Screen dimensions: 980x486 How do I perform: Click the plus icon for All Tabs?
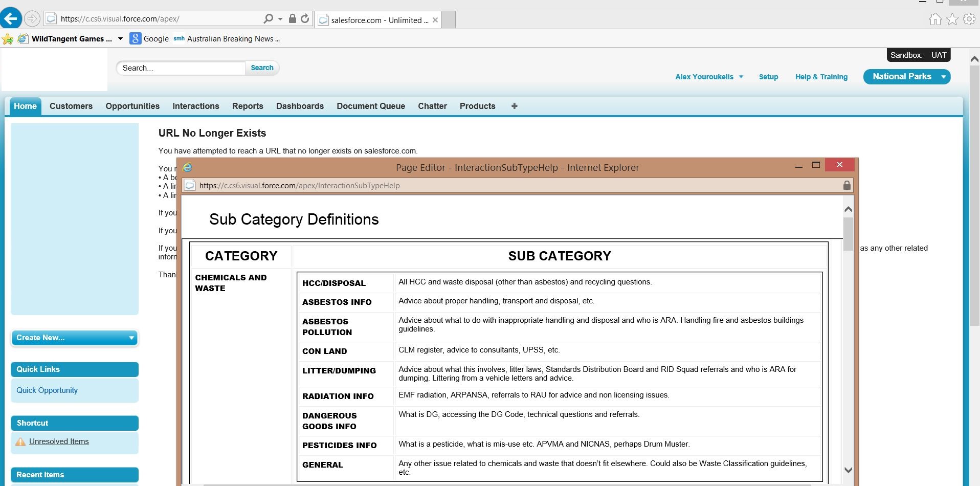514,106
